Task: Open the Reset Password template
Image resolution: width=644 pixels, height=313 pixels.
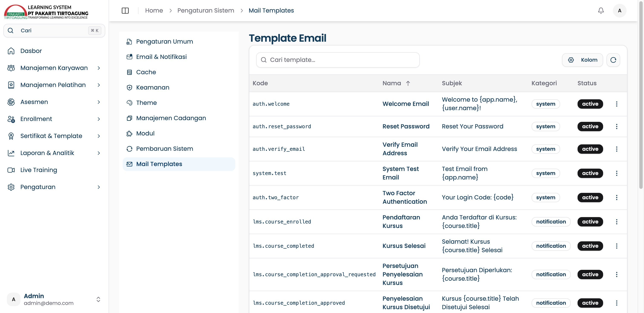Action: tap(406, 126)
